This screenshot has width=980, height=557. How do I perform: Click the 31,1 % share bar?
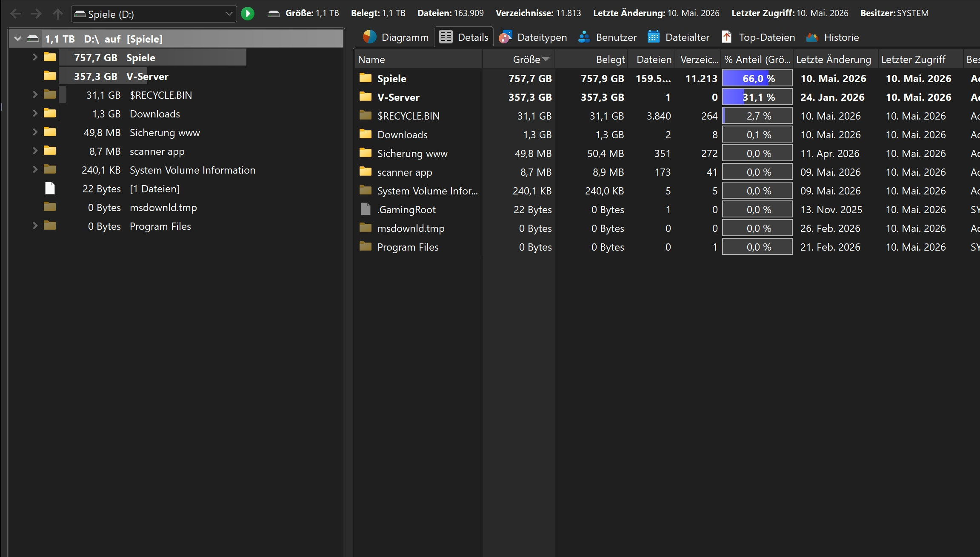coord(757,97)
